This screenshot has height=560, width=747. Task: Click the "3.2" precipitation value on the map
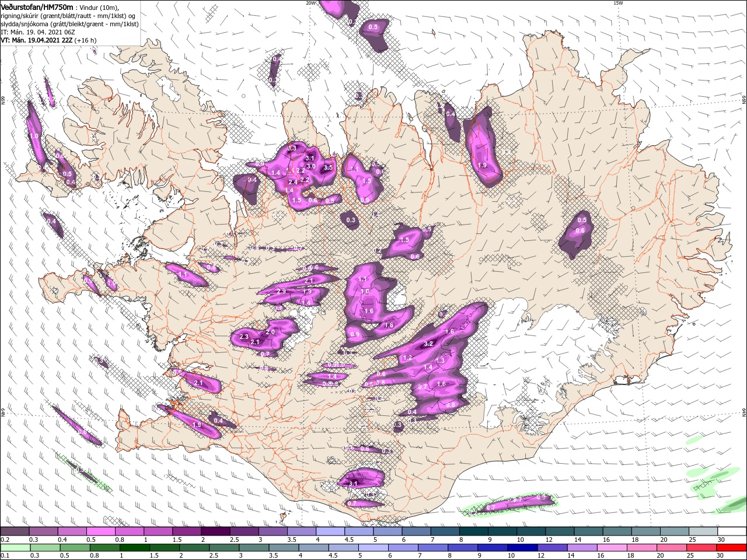pyautogui.click(x=428, y=344)
